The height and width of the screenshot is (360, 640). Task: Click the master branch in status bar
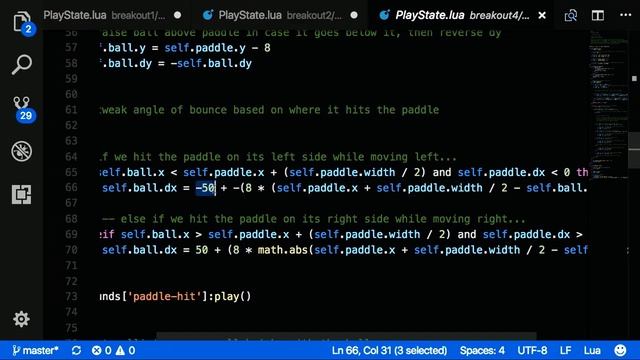coord(35,351)
